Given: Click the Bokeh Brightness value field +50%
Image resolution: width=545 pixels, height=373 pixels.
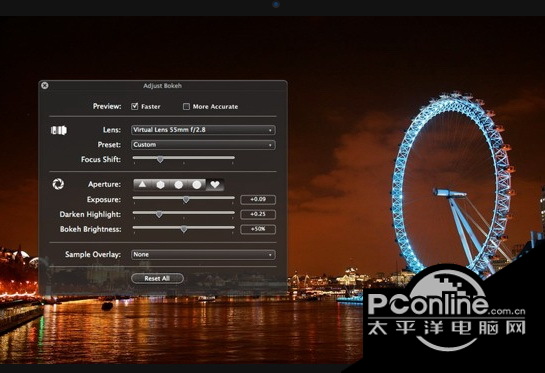Looking at the screenshot, I should click(x=258, y=229).
